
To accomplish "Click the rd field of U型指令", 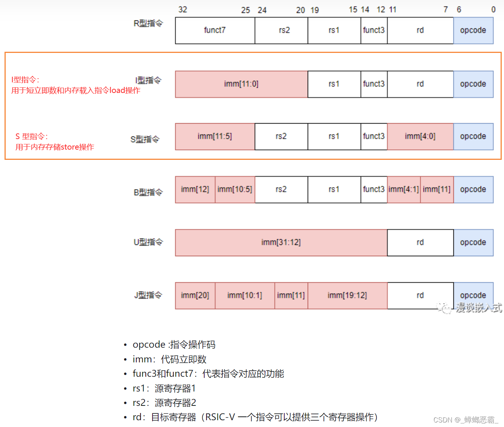I will pyautogui.click(x=420, y=242).
